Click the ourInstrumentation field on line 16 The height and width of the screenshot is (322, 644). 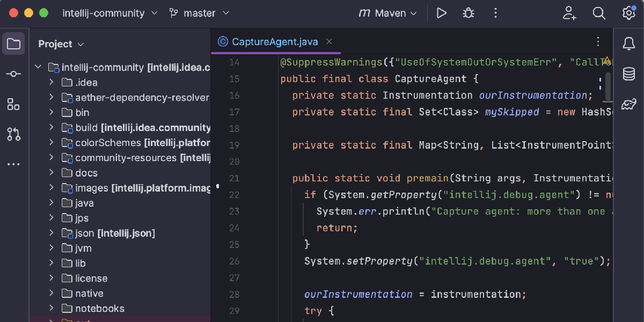point(533,95)
